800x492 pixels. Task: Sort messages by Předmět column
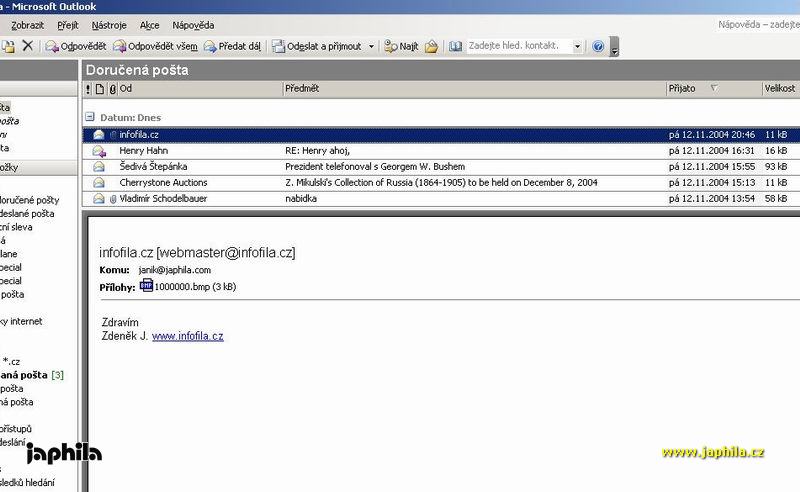point(474,89)
